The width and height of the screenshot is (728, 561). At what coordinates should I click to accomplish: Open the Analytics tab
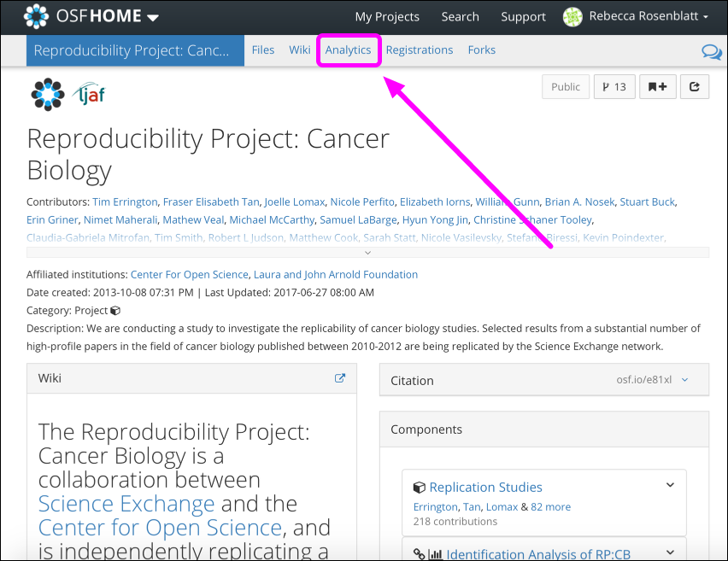tap(349, 50)
